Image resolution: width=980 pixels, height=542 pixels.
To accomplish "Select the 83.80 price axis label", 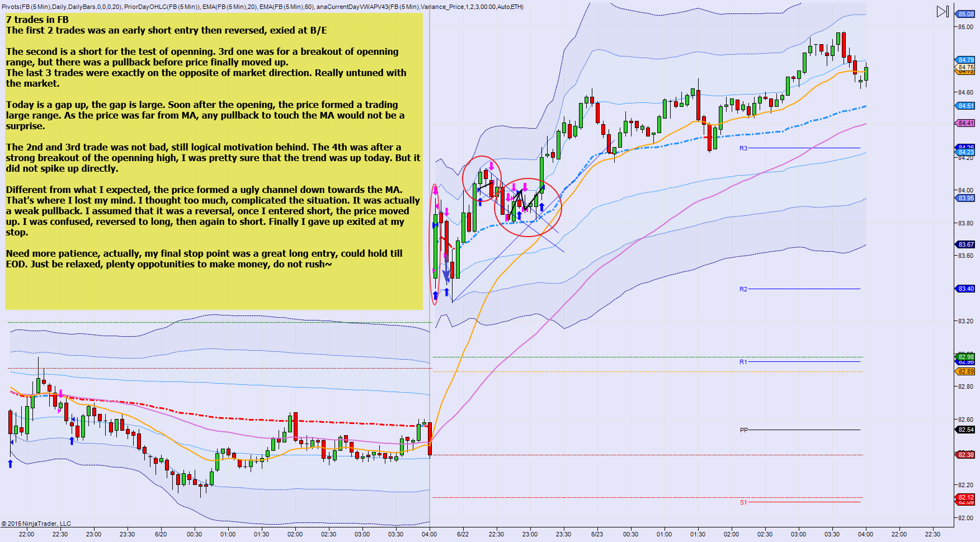I will (965, 223).
